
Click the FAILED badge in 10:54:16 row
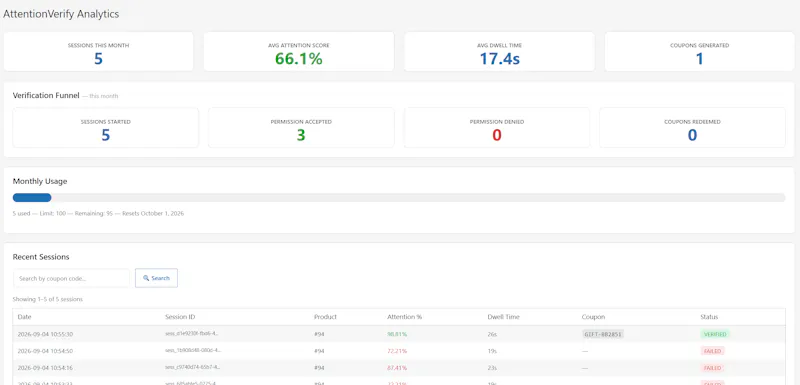(712, 368)
